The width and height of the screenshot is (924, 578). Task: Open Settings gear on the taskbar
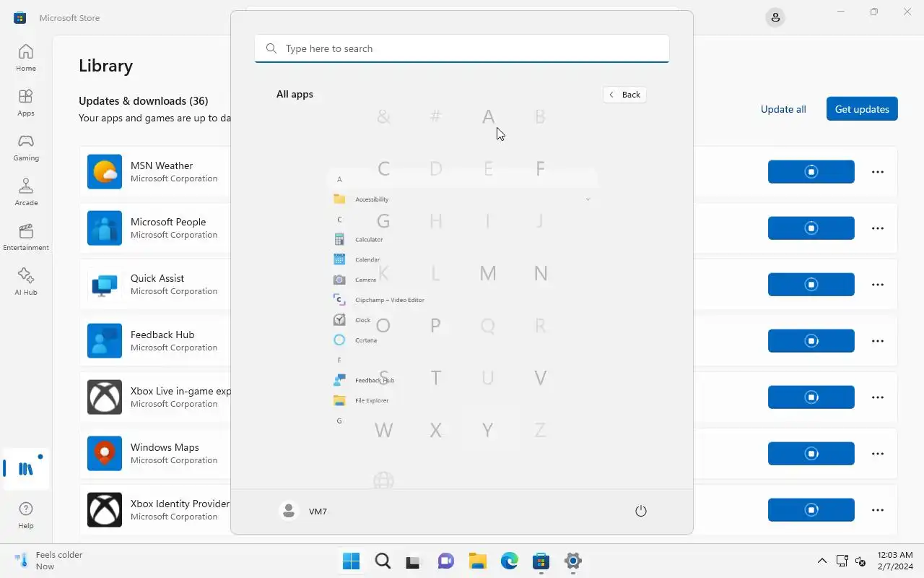[573, 561]
